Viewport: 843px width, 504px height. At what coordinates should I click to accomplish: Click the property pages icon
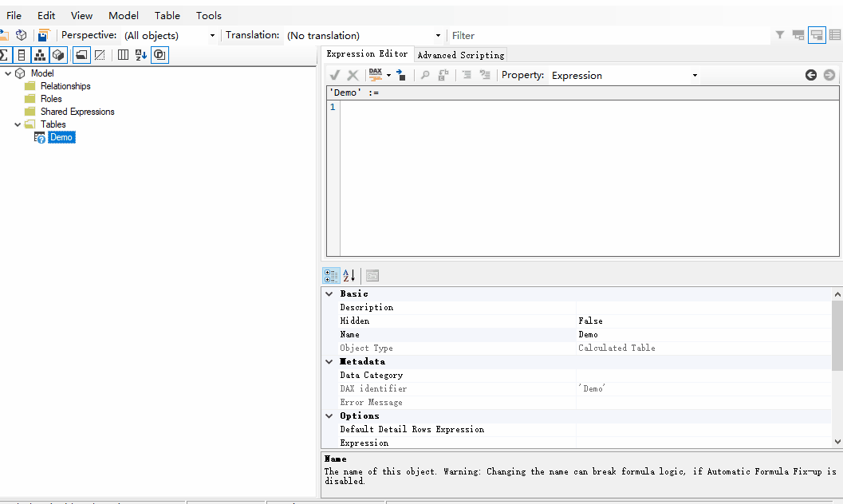(372, 276)
